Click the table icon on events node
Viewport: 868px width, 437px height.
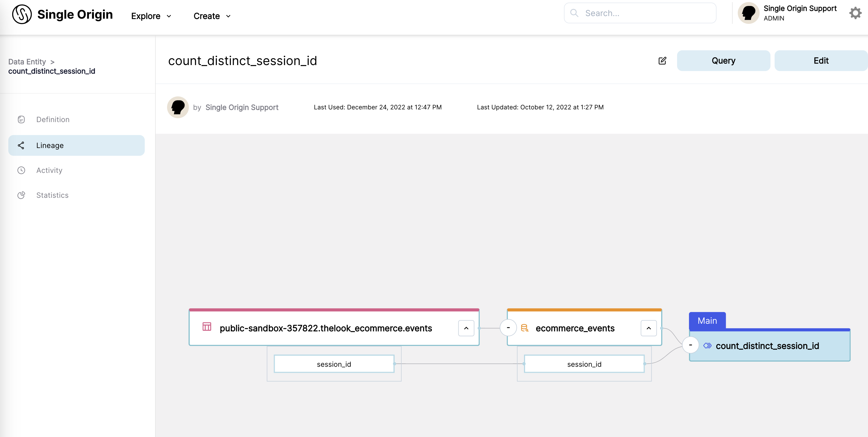(206, 327)
